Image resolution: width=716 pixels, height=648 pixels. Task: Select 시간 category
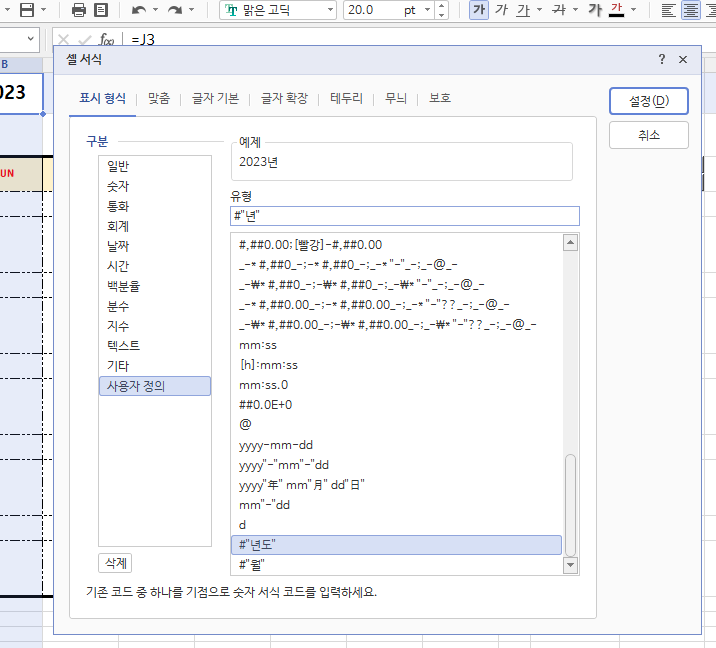[155, 266]
